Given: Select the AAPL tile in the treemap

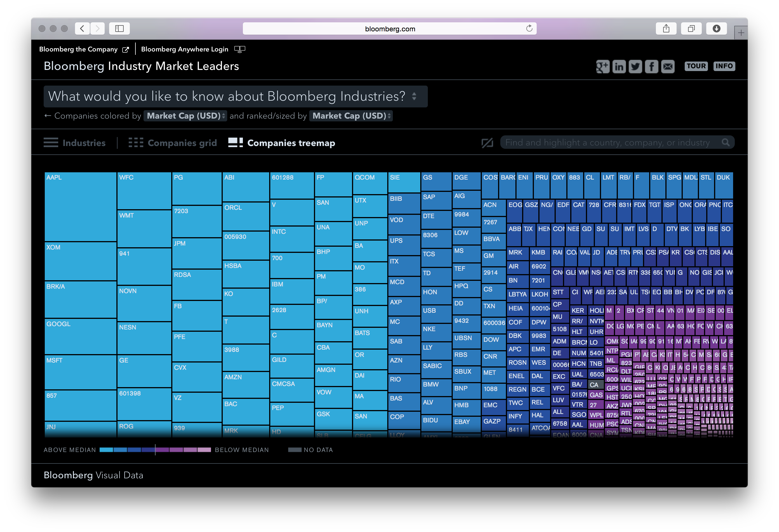Looking at the screenshot, I should coord(80,206).
